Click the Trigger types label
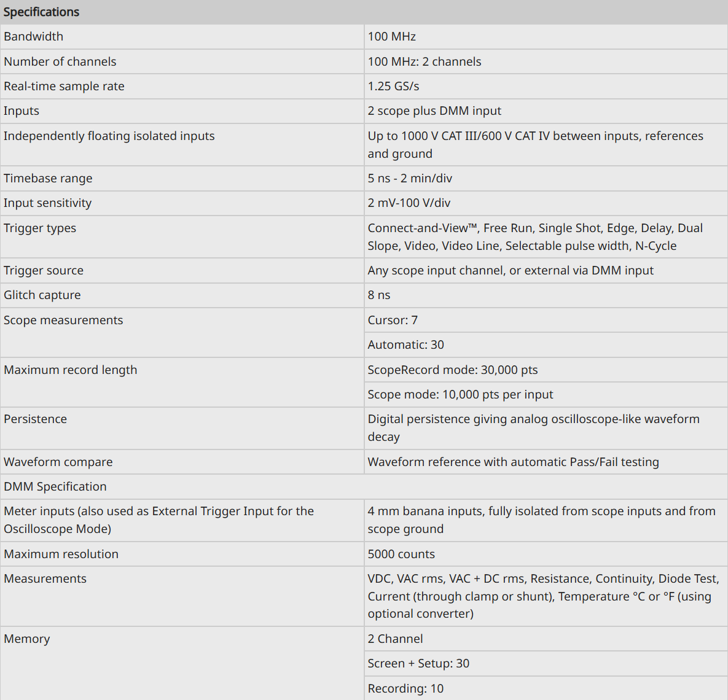This screenshot has width=728, height=700. tap(40, 228)
